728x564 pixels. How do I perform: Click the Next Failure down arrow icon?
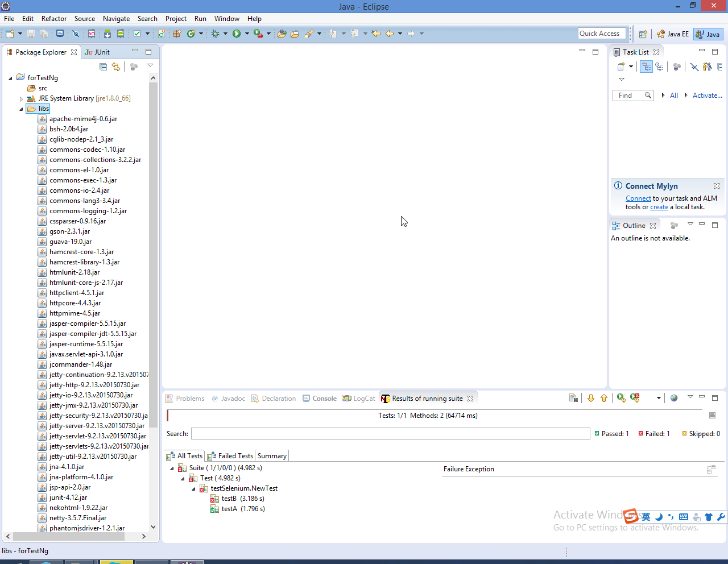point(590,398)
